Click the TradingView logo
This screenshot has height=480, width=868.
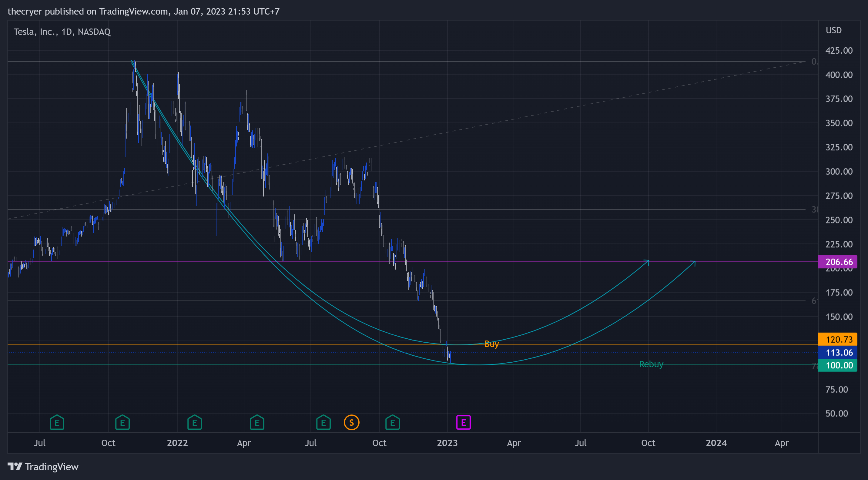[x=43, y=467]
